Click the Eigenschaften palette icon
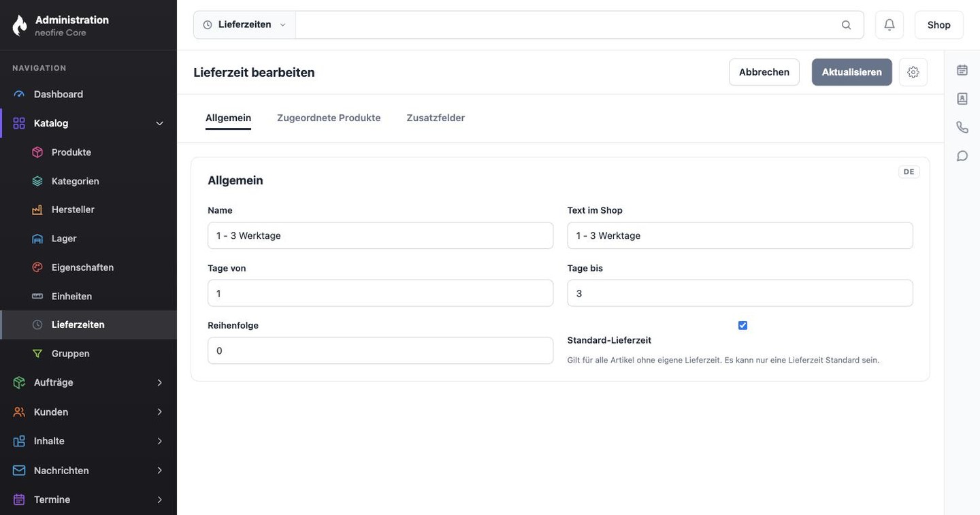The height and width of the screenshot is (515, 980). pos(37,267)
